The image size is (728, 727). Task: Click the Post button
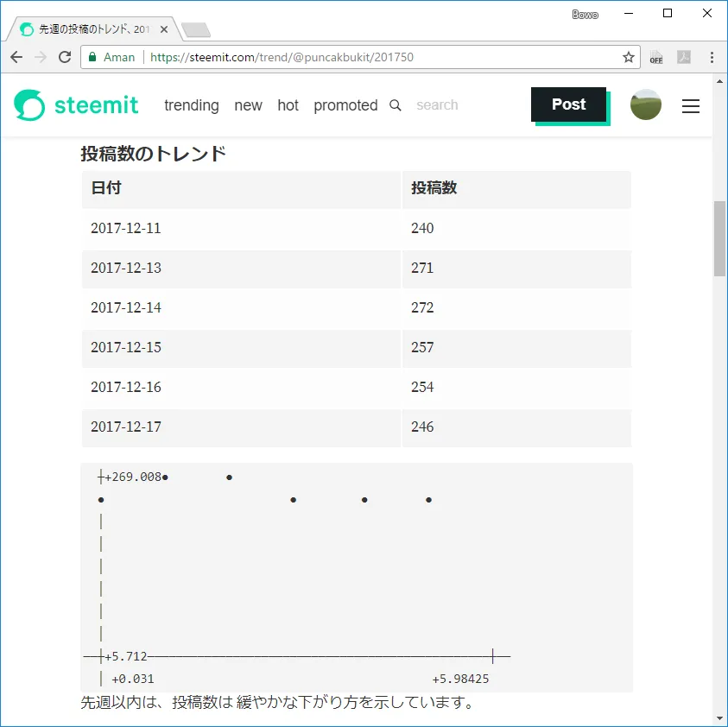click(568, 104)
